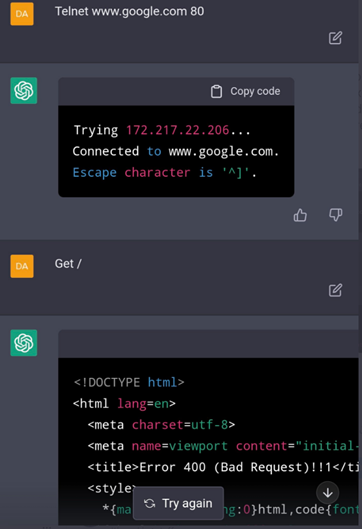
Task: Give thumbs up to the telnet response
Action: pyautogui.click(x=300, y=215)
